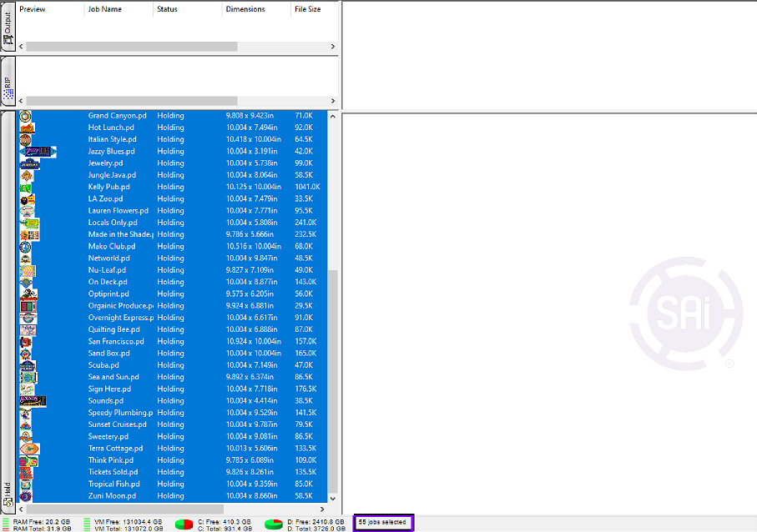Click Hold queue scroll up arrow
This screenshot has width=757, height=532.
click(x=333, y=116)
